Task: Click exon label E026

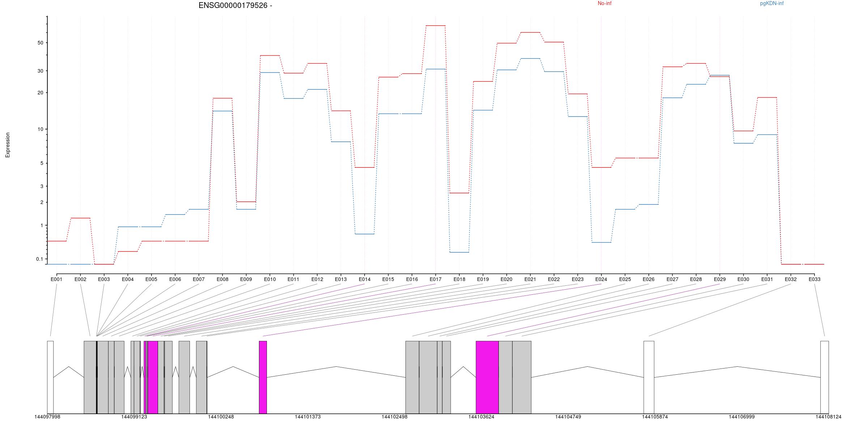Action: 648,279
